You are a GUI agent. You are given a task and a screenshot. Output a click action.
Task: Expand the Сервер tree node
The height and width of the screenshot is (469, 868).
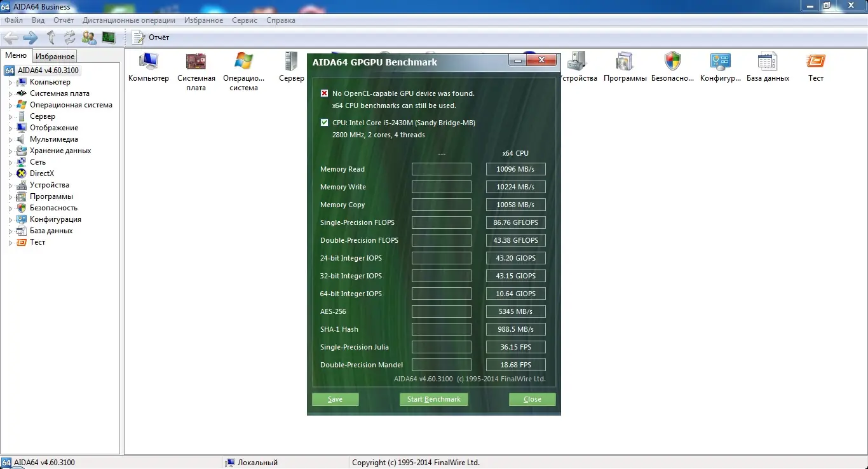10,117
